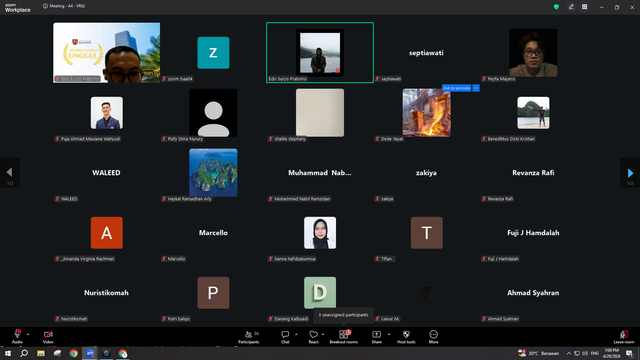640x360 pixels.
Task: Start screen sharing with Share button
Action: (376, 337)
